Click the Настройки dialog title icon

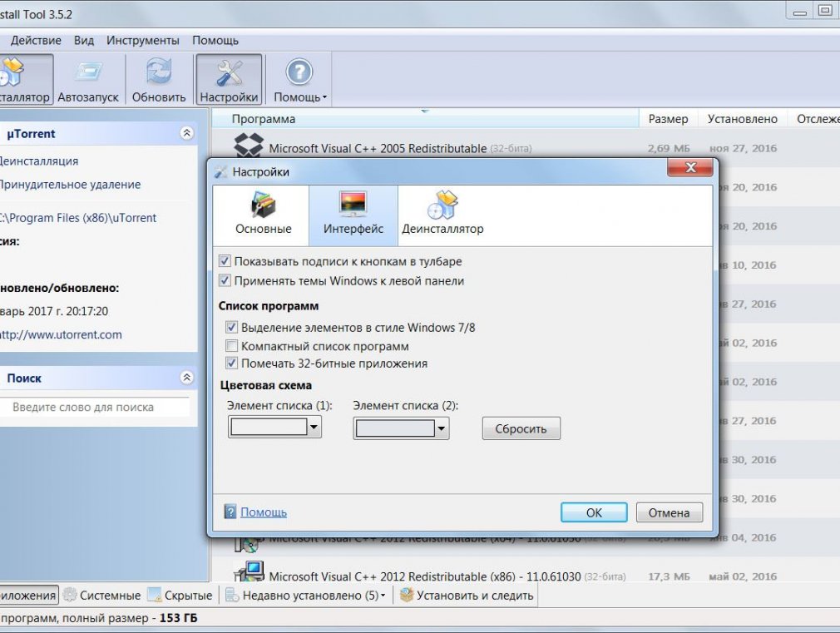220,172
